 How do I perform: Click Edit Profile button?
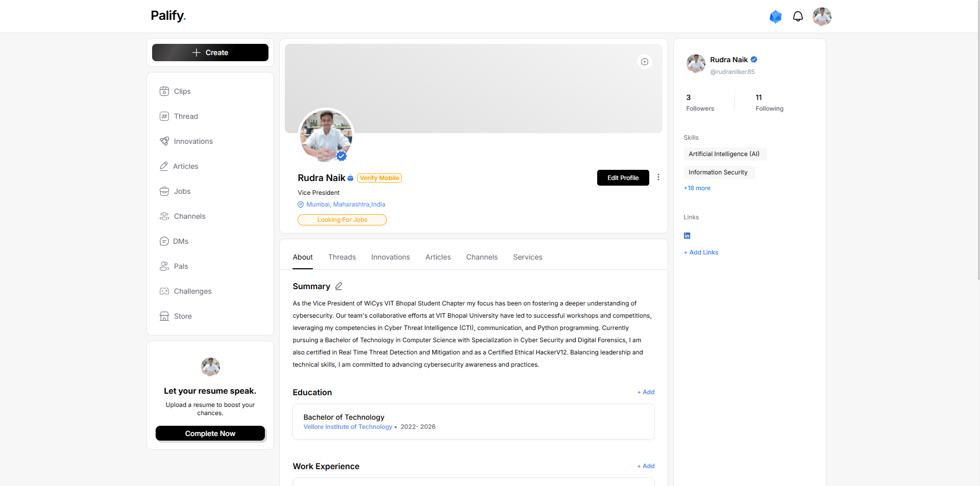pyautogui.click(x=623, y=178)
